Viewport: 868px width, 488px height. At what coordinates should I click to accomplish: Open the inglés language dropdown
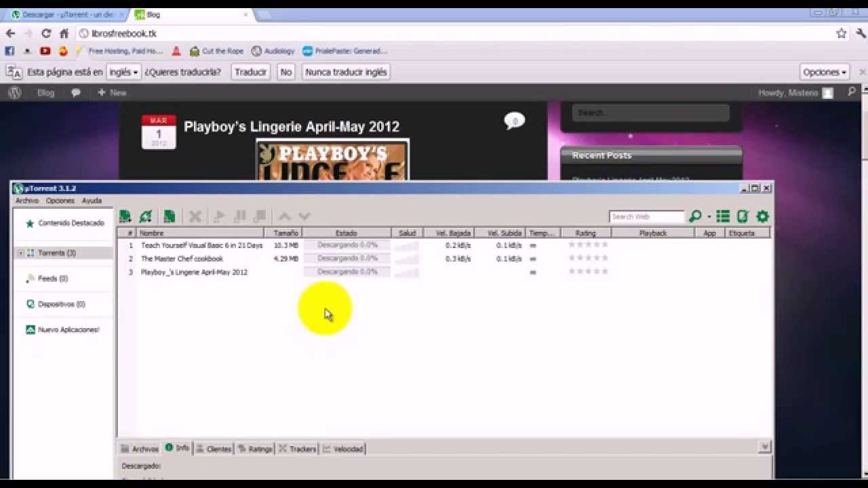124,72
